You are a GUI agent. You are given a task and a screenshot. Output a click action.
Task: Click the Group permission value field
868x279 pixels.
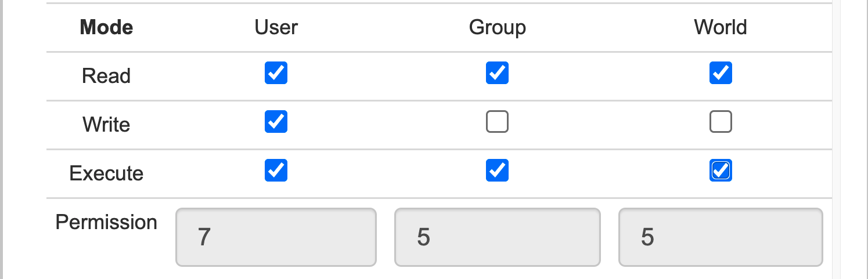click(497, 237)
